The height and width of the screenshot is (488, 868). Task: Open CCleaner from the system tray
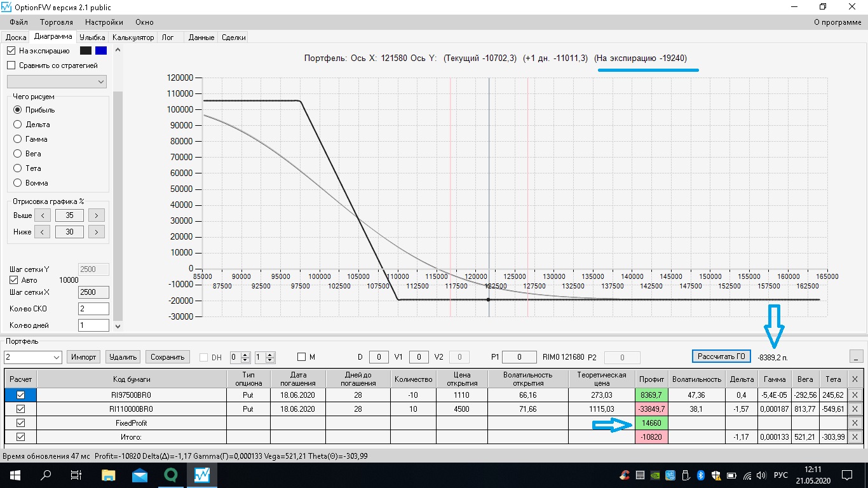pos(625,475)
